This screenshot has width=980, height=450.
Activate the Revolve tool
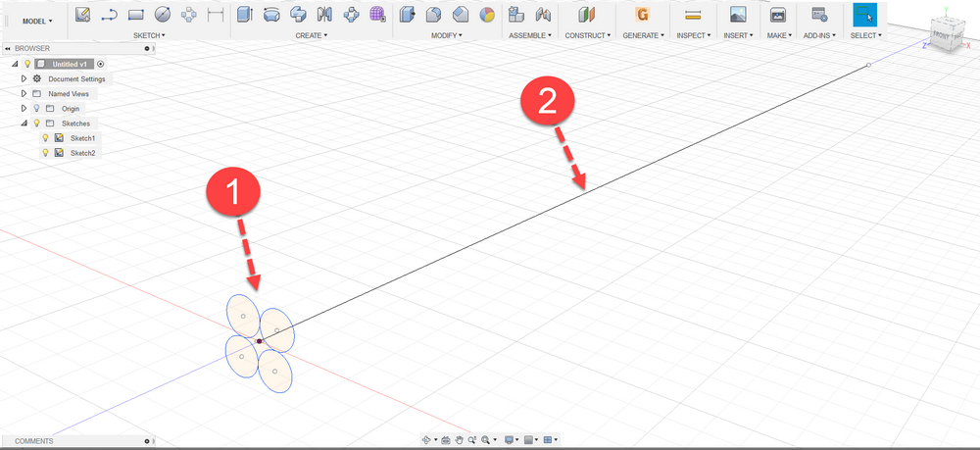click(x=271, y=14)
